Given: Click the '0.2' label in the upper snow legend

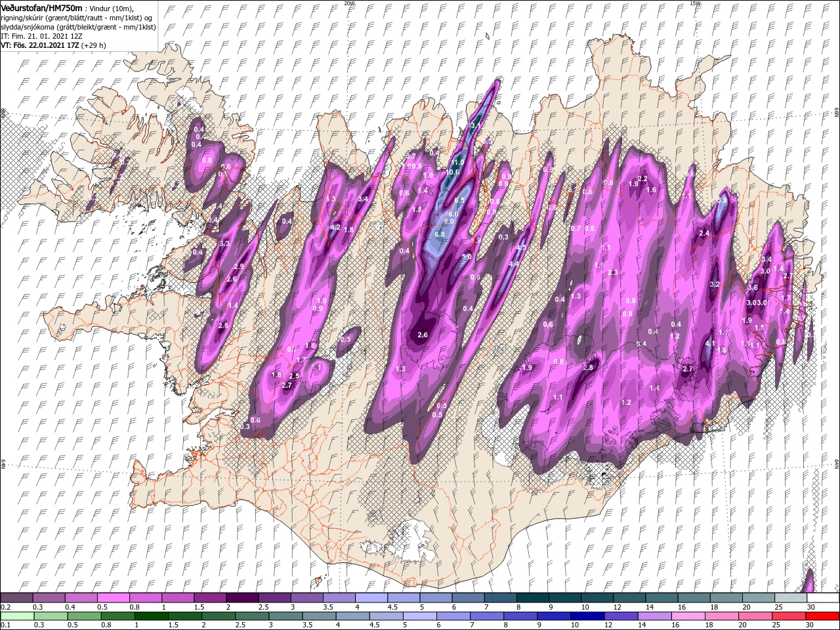Looking at the screenshot, I should (5, 607).
